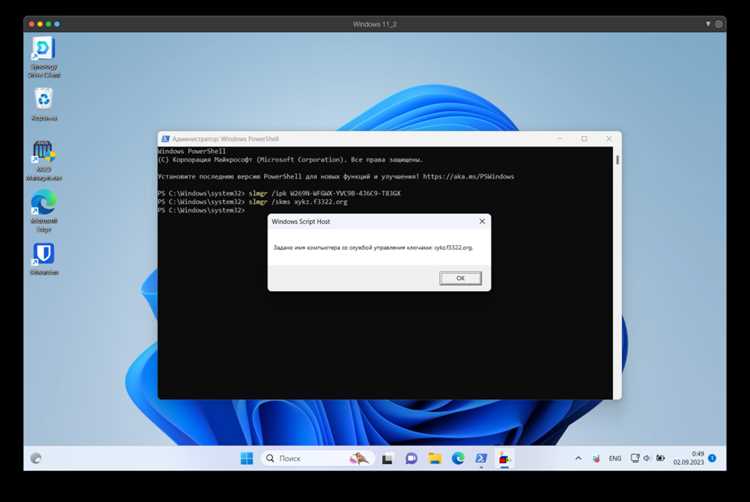Open the Chat app in taskbar
750x502 pixels.
click(x=411, y=459)
